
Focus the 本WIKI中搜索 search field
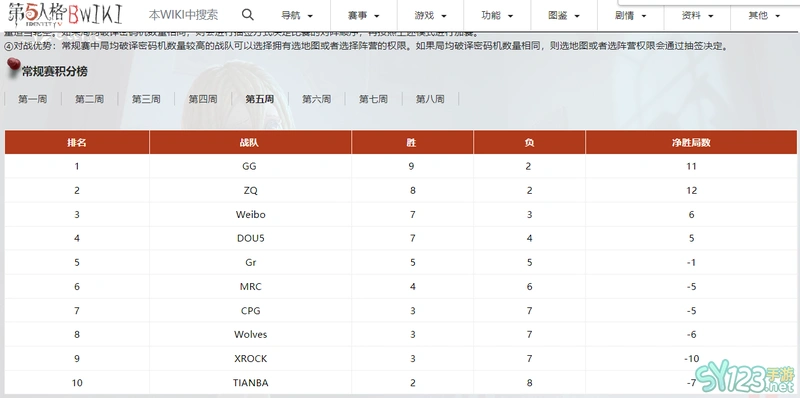[x=184, y=15]
